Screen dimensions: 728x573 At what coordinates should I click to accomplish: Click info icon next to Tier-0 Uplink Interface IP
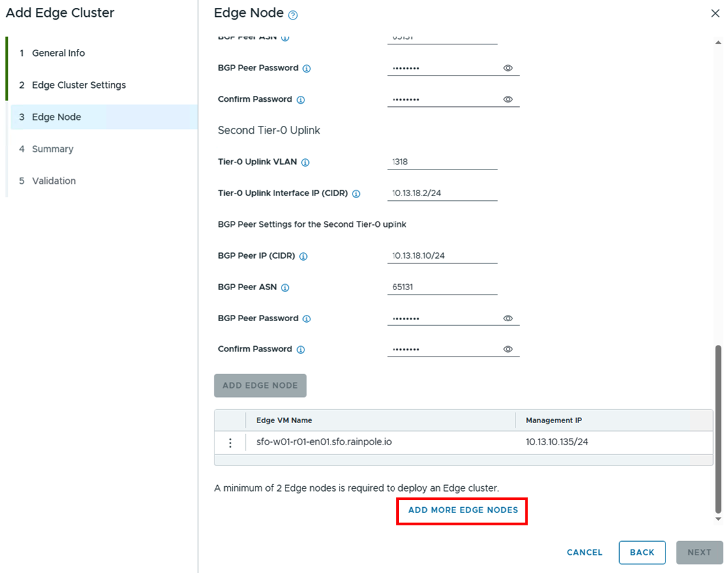[x=356, y=194]
